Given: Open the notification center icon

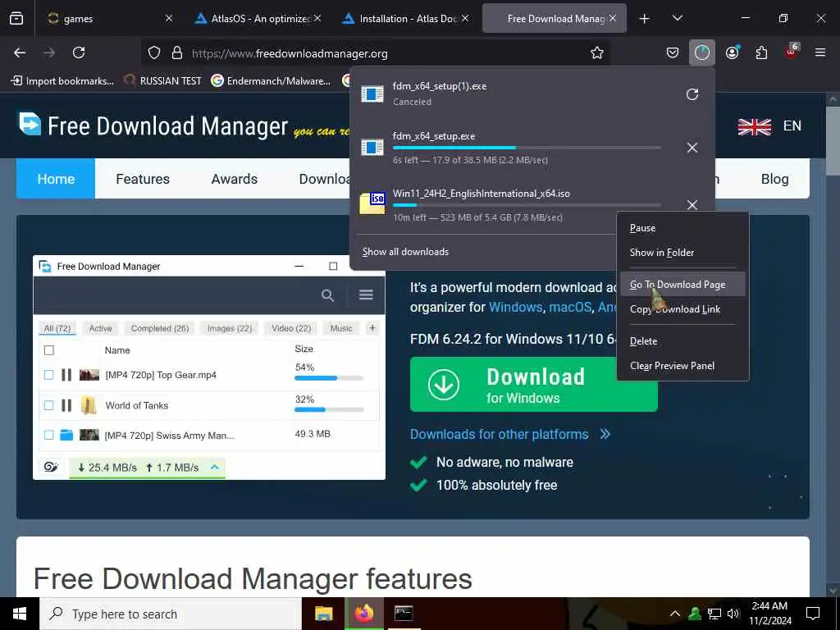Looking at the screenshot, I should click(x=813, y=614).
